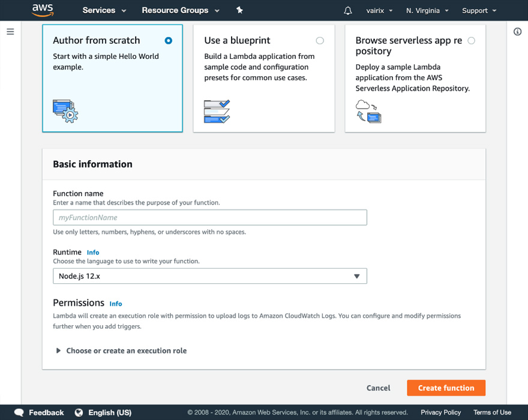Open the hamburger side navigation menu

tap(10, 32)
